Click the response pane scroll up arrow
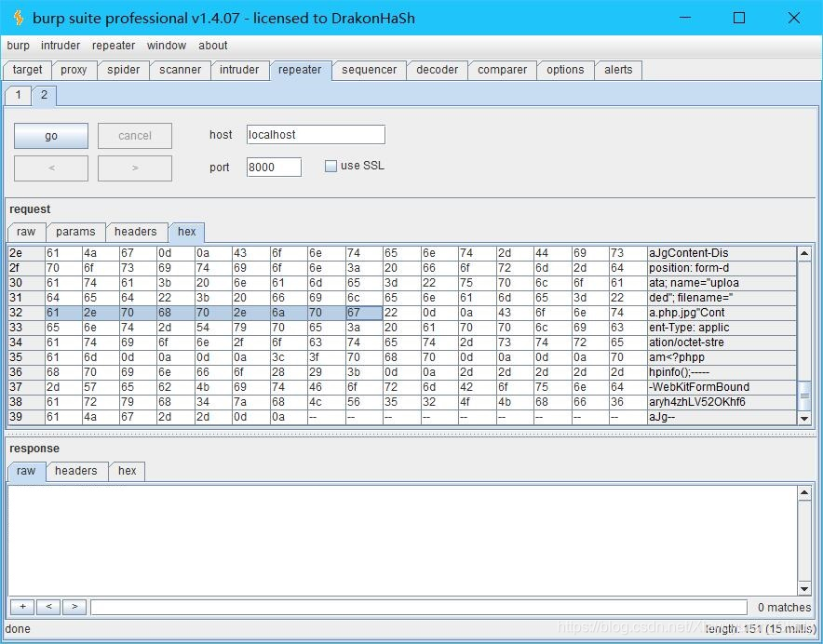The width and height of the screenshot is (823, 644). [804, 493]
